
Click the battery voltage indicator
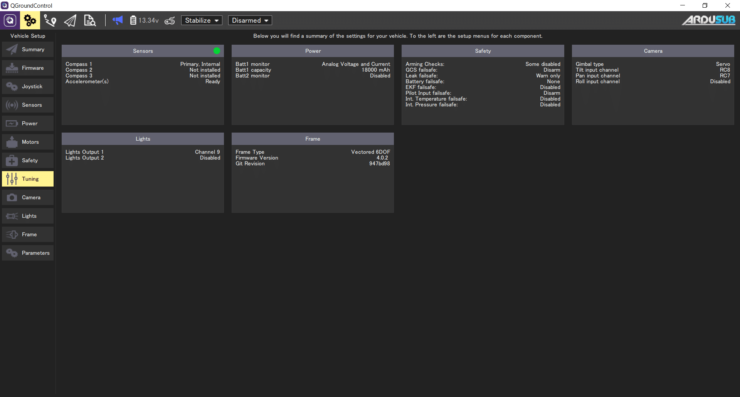click(144, 20)
